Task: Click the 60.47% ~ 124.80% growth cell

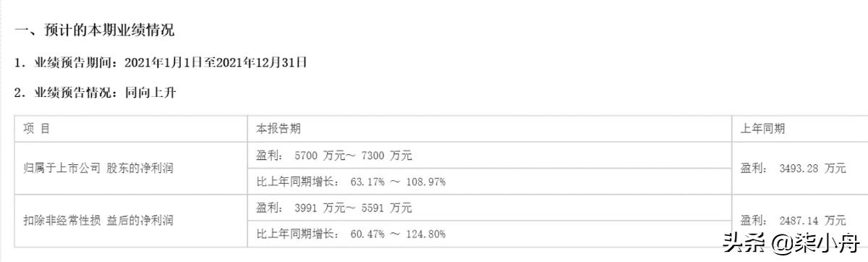Action: (490, 234)
